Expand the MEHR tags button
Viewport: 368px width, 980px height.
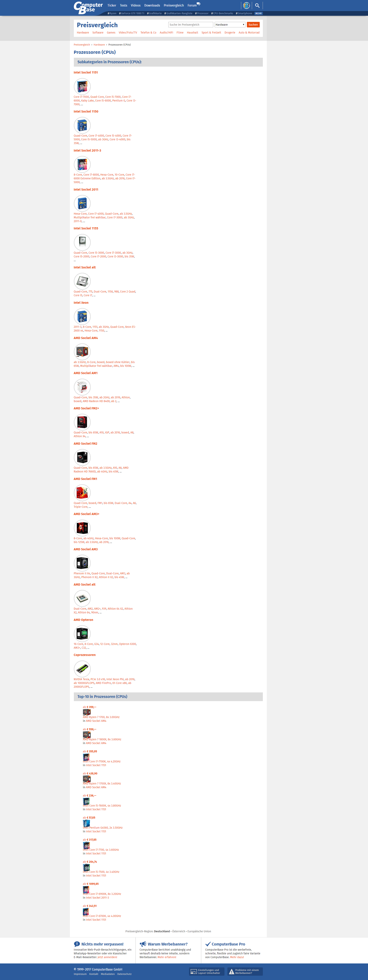coord(259,13)
